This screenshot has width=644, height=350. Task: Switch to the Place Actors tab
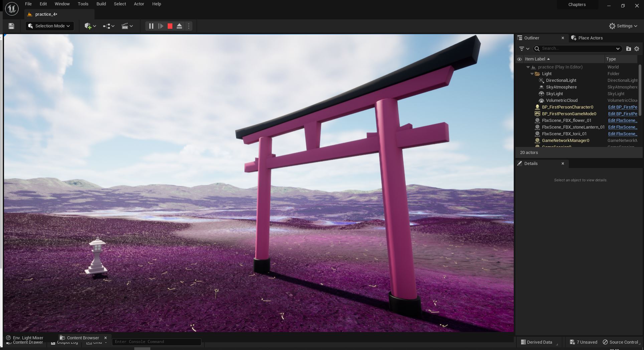590,38
